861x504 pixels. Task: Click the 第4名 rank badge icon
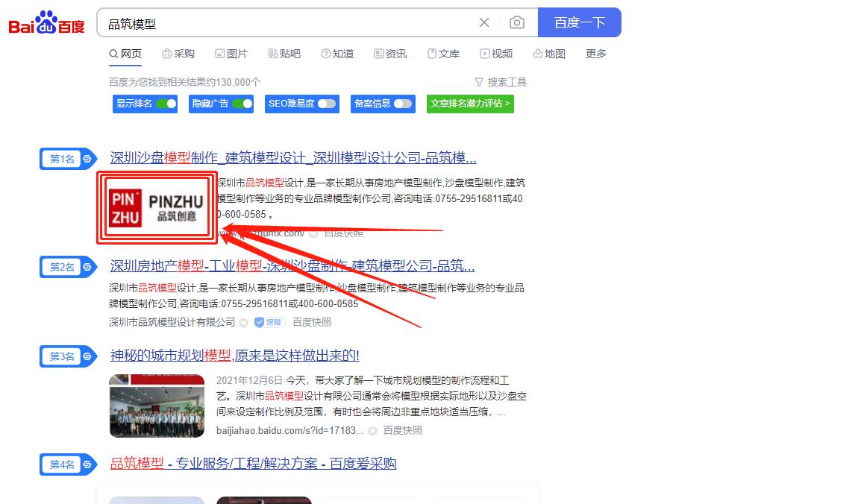88,464
